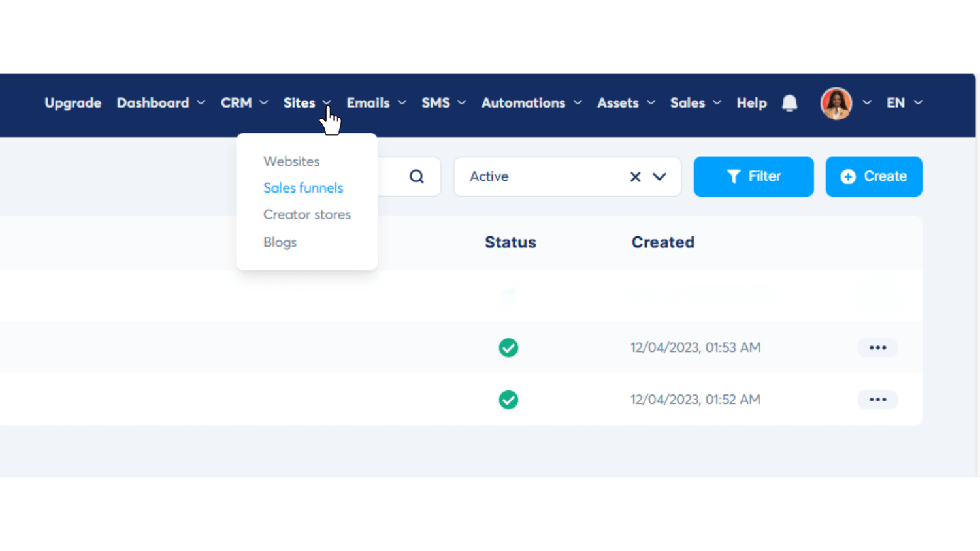980x551 pixels.
Task: Click green status check for 01:53 AM row
Action: pos(508,347)
